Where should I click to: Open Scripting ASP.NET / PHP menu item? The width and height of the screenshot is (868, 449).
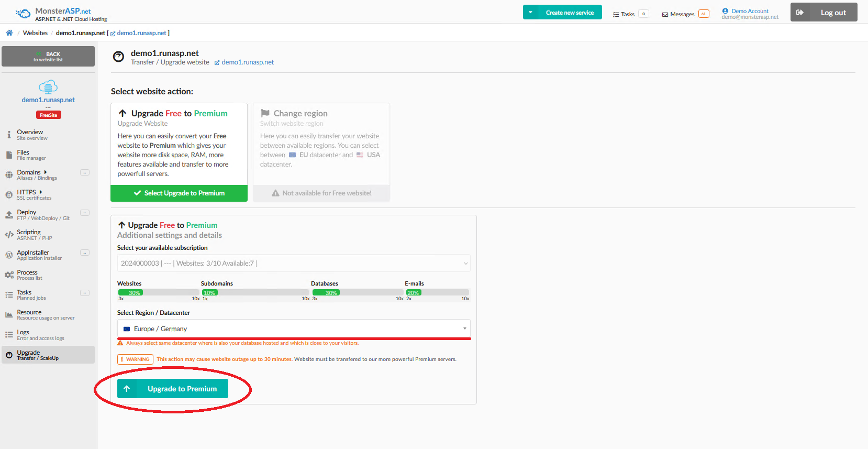(48, 235)
